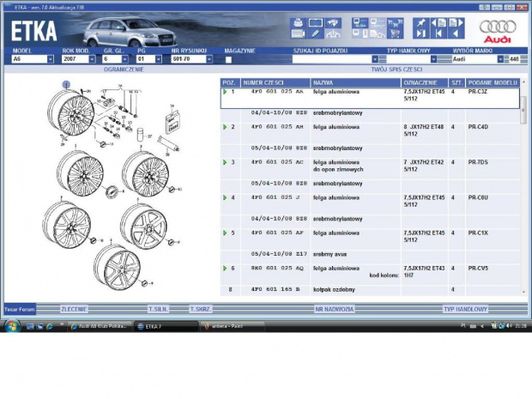Click TYP HANDLOWY in the bottom bar

click(x=465, y=309)
